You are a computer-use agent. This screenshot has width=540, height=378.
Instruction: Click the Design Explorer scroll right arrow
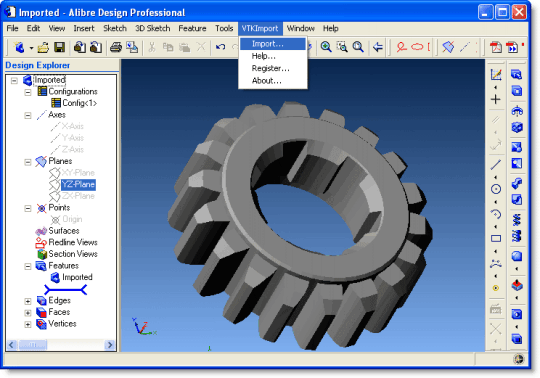[110, 345]
